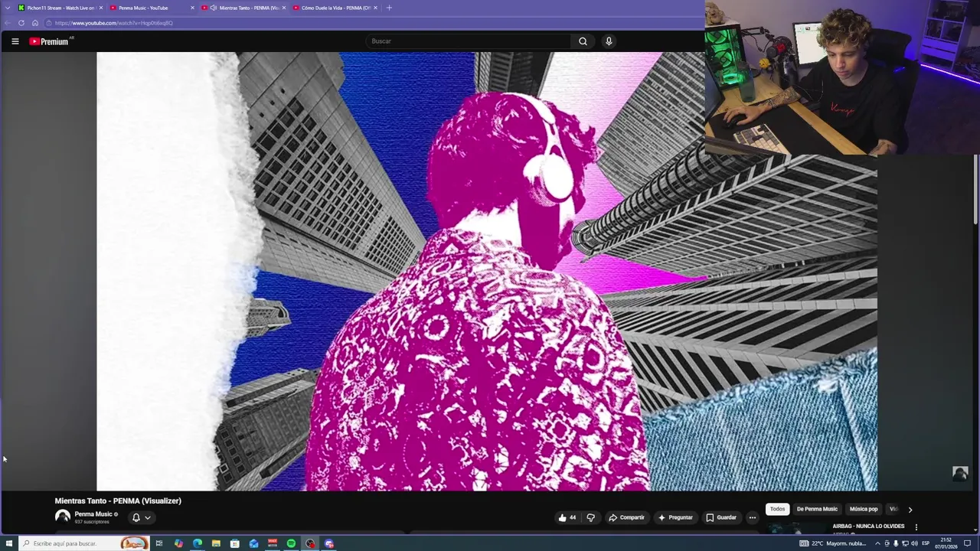
Task: Open notification bell dropdown for Penma Music
Action: pyautogui.click(x=142, y=517)
